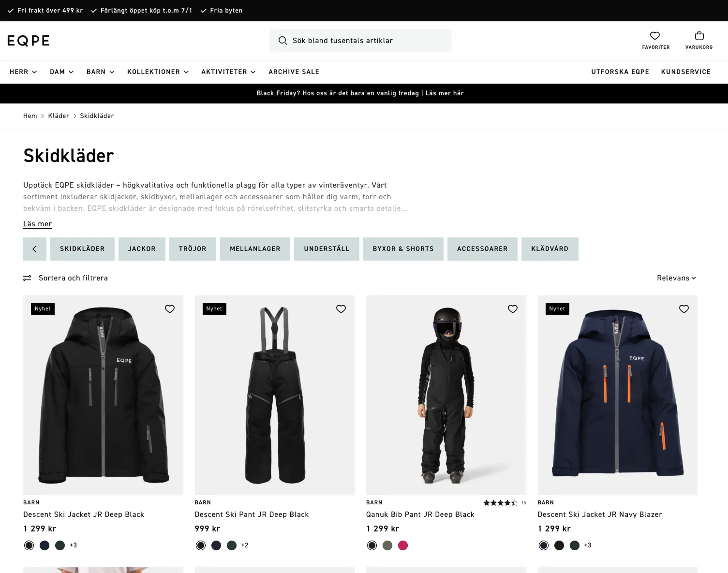Favorite the Qanuk Bib Pant JR Deep Black

click(513, 309)
